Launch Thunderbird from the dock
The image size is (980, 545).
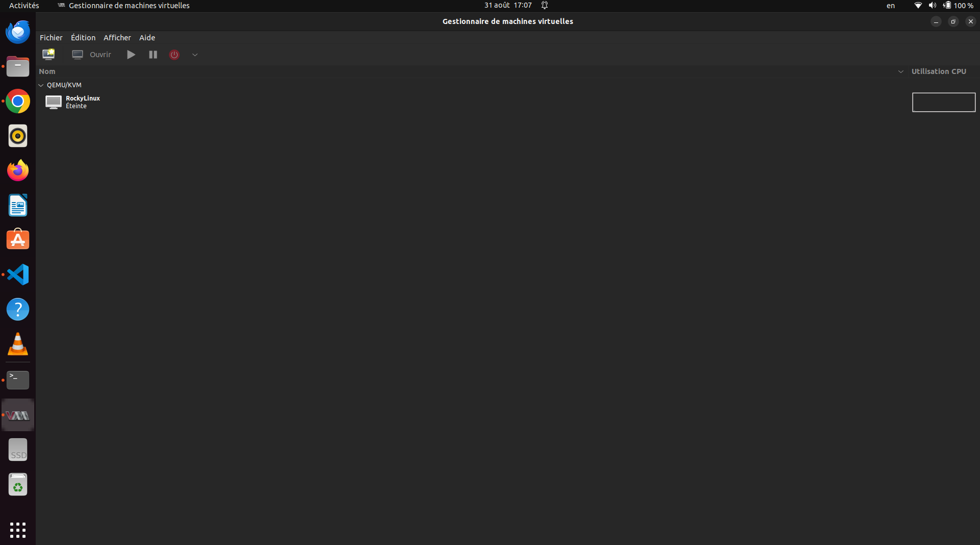[18, 32]
